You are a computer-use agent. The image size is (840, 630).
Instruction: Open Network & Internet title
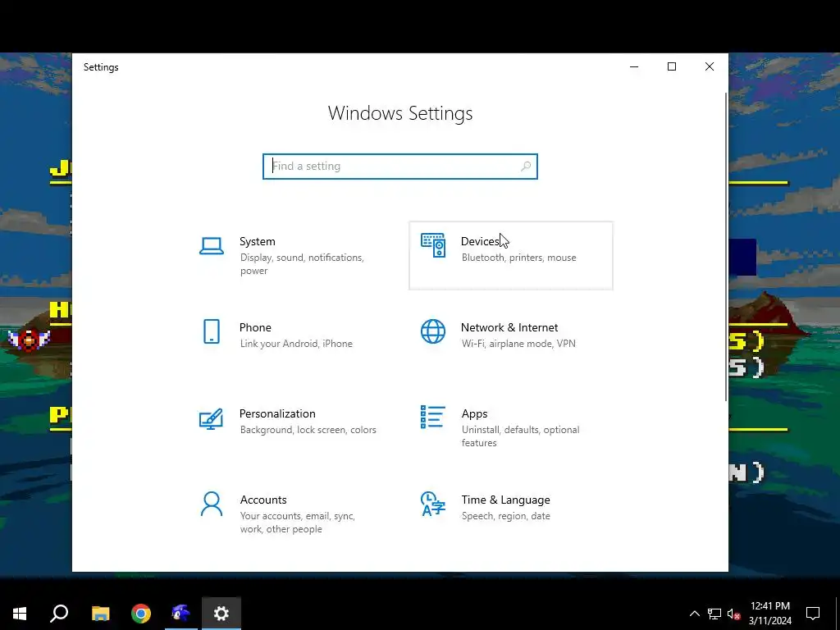click(509, 327)
